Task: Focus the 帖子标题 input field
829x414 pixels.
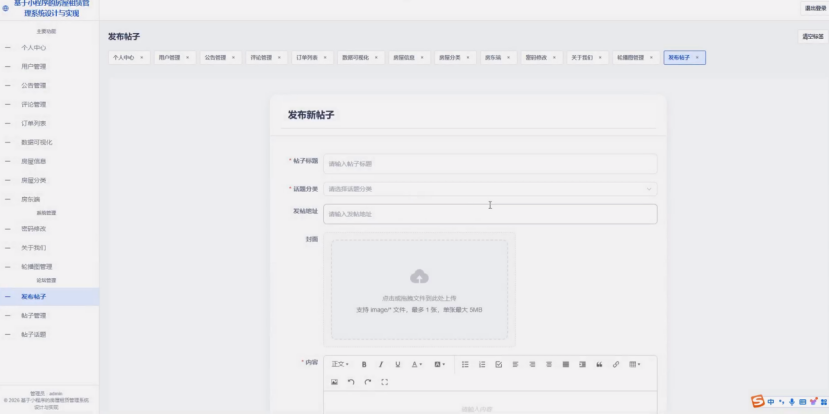Action: pos(490,164)
